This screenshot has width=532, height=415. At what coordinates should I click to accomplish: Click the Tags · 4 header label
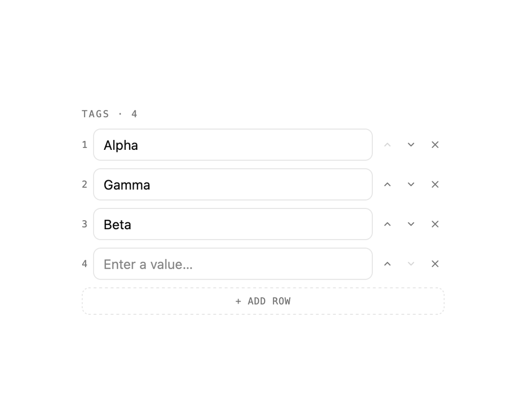[109, 114]
